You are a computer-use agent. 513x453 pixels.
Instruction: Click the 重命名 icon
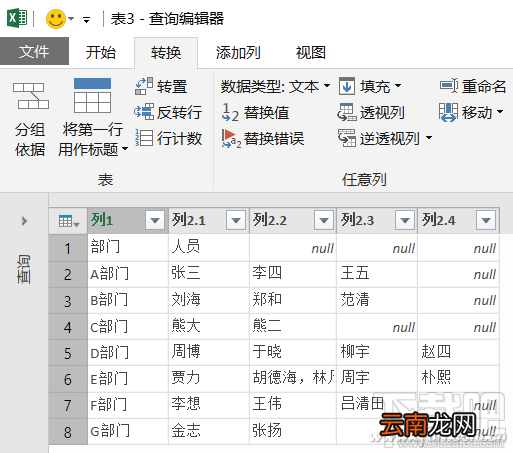pyautogui.click(x=449, y=86)
